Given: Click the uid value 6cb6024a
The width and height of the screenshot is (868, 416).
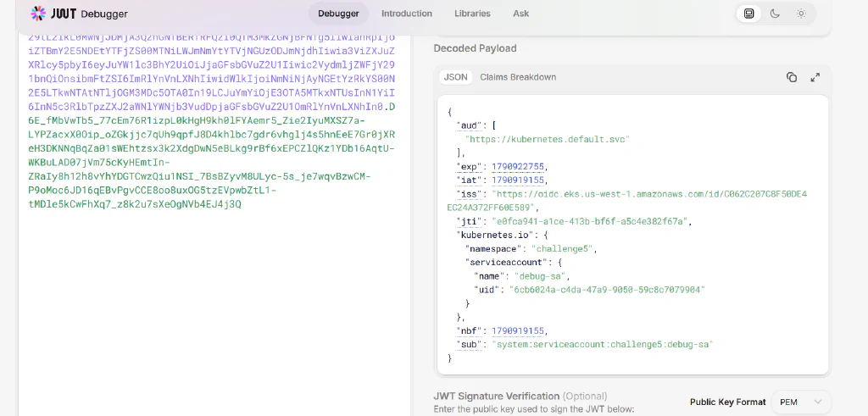Looking at the screenshot, I should pos(607,290).
